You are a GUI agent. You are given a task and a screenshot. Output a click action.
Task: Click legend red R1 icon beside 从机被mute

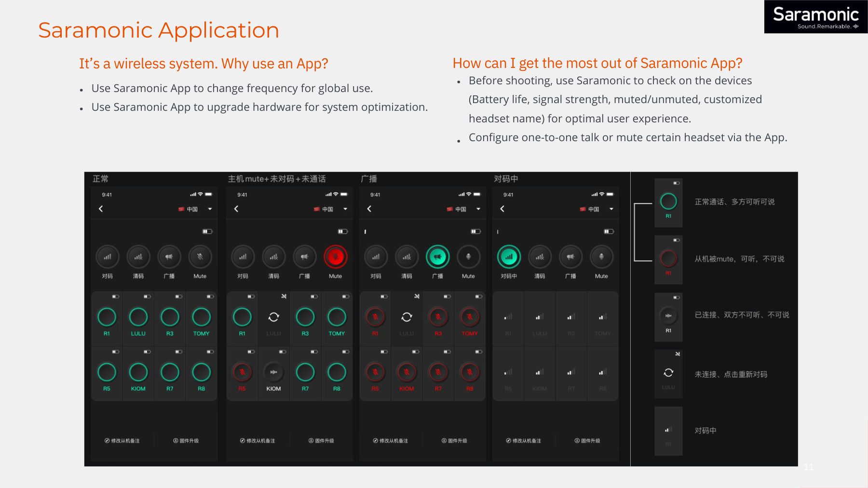(x=668, y=259)
